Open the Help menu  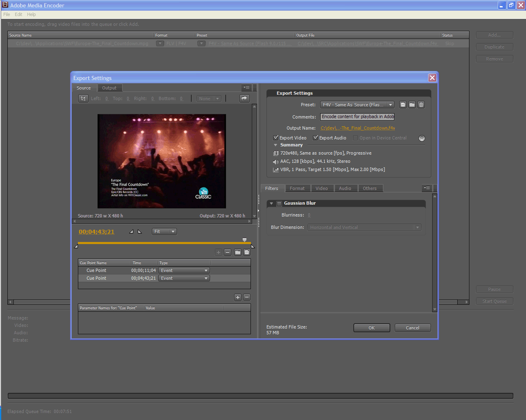click(x=32, y=14)
